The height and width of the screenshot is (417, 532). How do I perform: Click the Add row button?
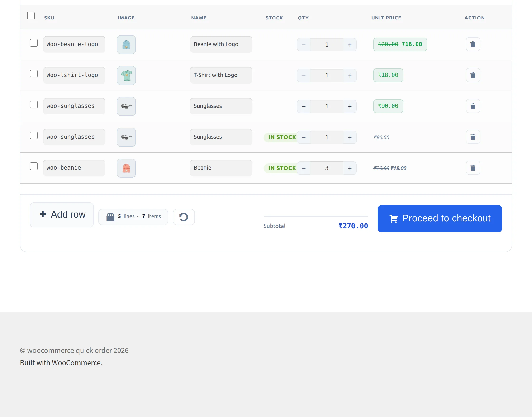tap(62, 215)
